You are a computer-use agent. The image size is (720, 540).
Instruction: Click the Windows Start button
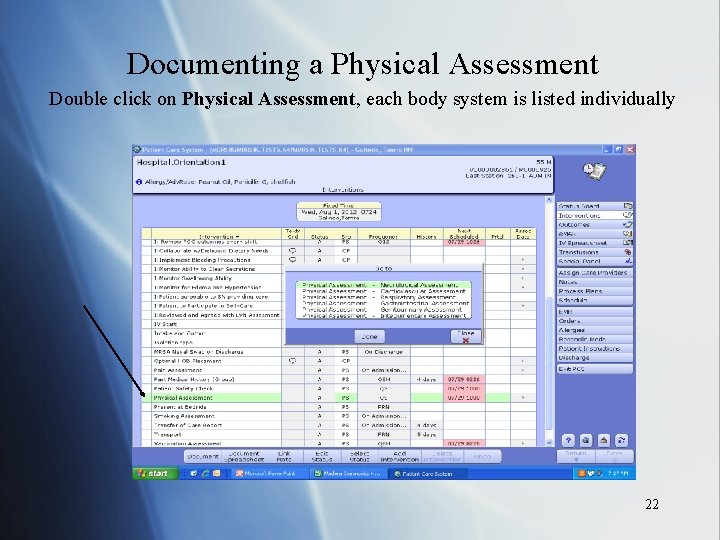coord(156,473)
